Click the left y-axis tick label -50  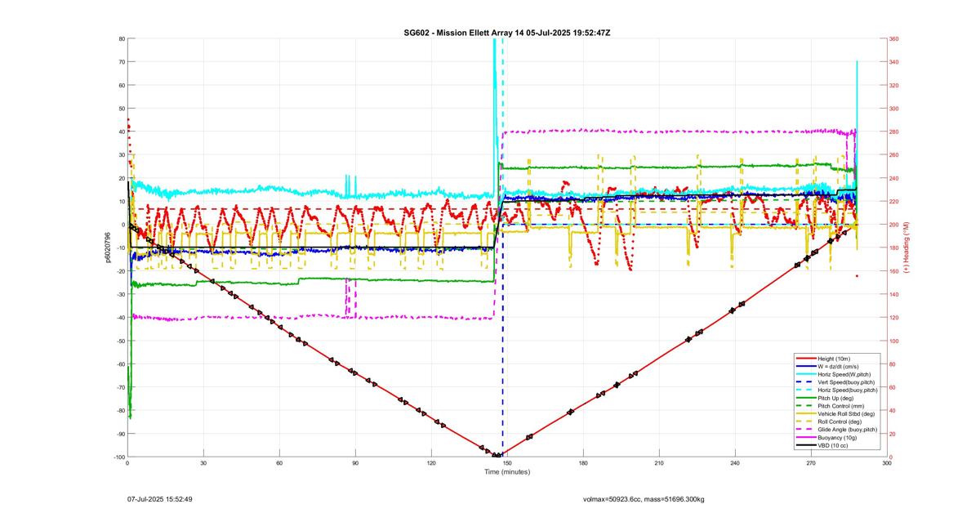[119, 341]
